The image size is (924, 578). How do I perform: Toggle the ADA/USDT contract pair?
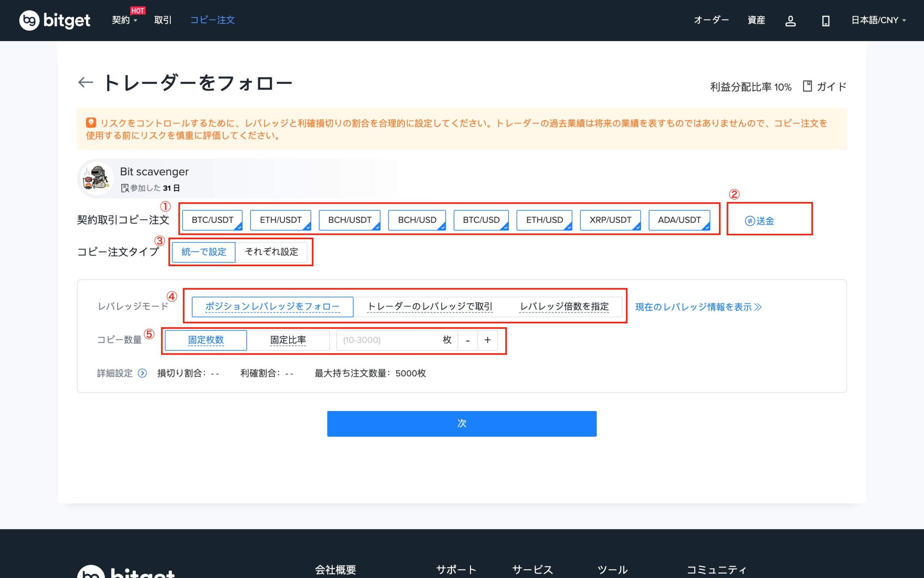pos(679,220)
